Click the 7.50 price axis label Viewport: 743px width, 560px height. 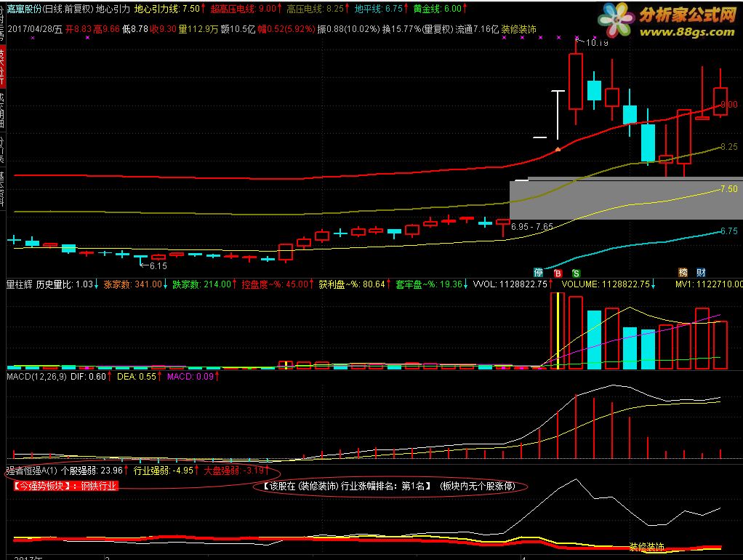[728, 188]
